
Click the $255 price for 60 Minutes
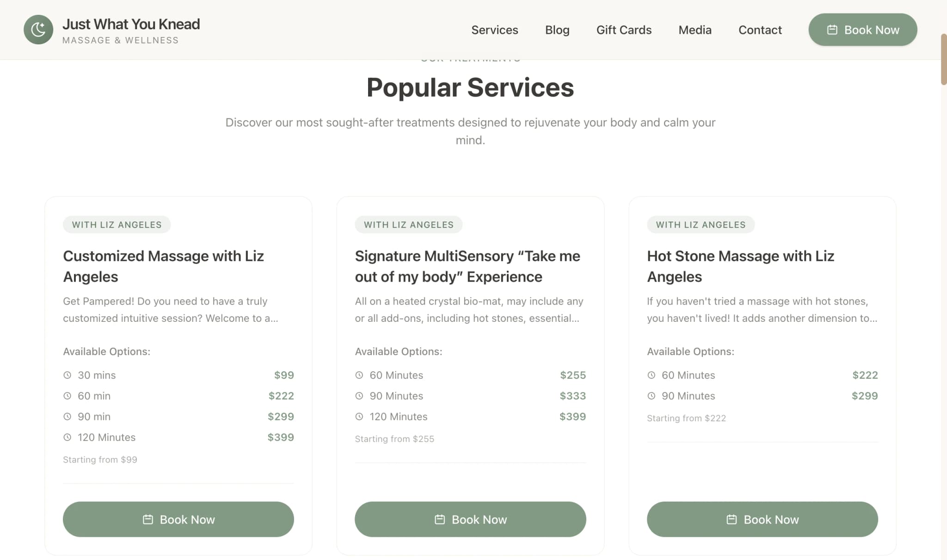tap(573, 375)
